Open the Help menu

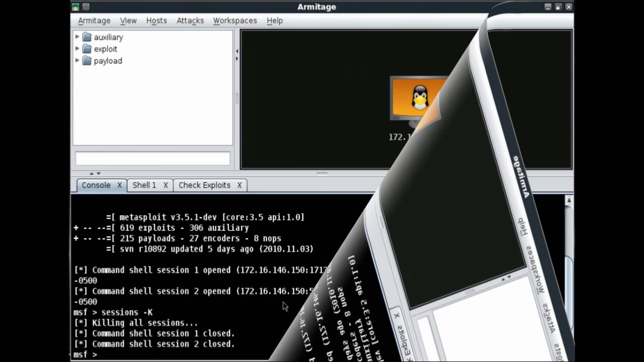tap(275, 21)
